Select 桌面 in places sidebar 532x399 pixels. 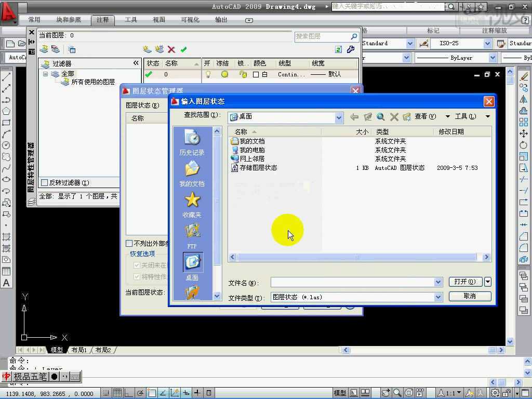pyautogui.click(x=193, y=267)
